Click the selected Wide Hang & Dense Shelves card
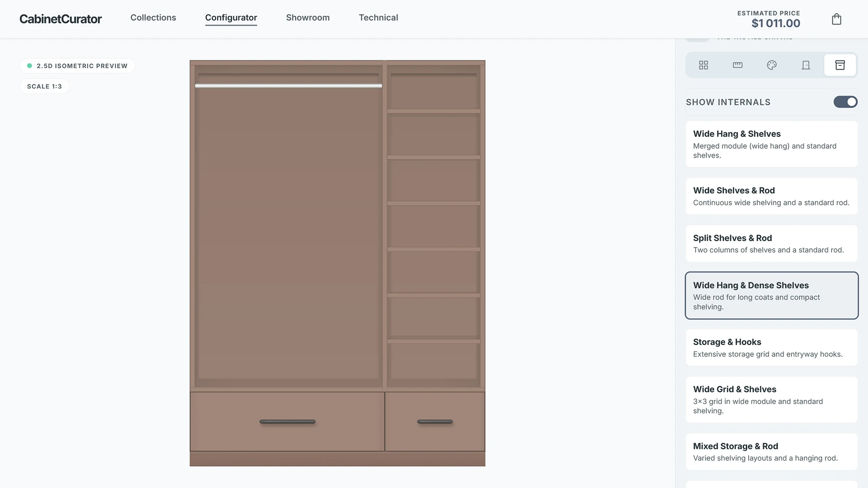This screenshot has width=868, height=488. 771,295
